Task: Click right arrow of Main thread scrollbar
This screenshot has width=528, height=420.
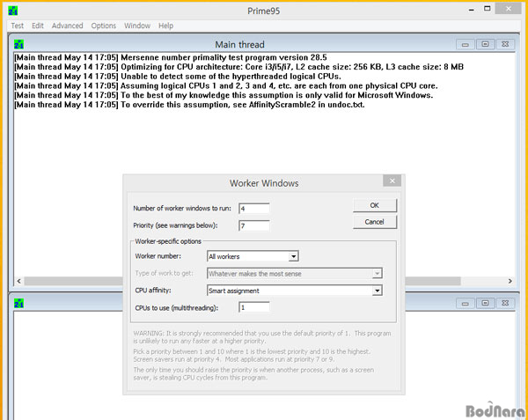Action: (510, 281)
